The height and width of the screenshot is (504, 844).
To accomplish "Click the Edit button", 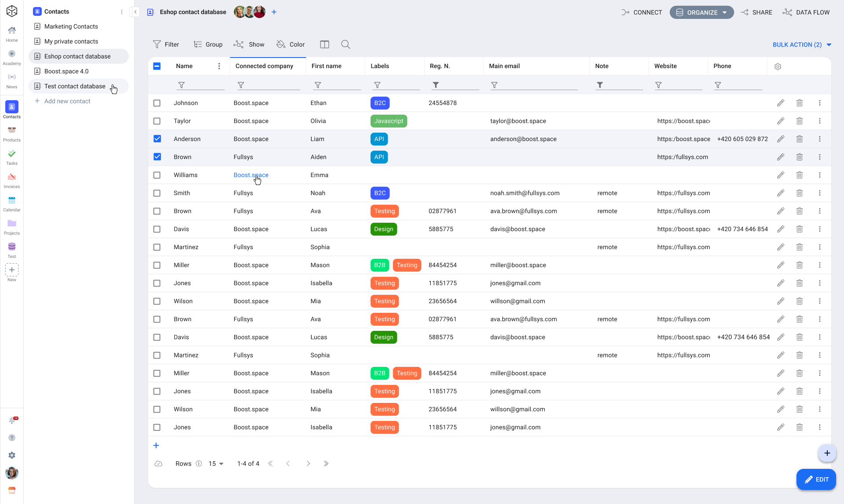I will [x=816, y=479].
